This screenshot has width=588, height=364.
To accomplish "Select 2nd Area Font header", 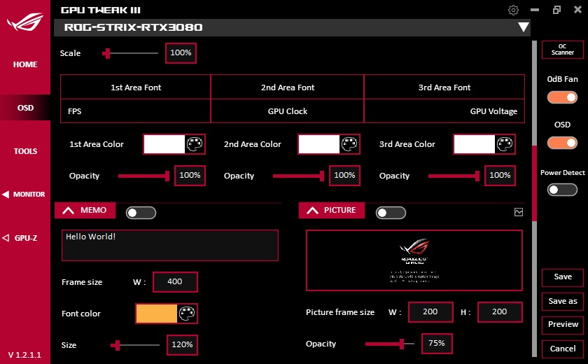I will coord(288,87).
